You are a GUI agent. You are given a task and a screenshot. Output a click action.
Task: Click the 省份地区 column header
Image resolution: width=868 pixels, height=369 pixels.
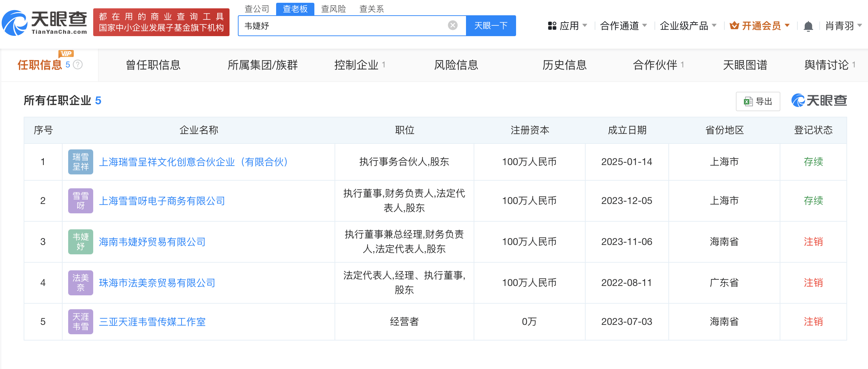724,130
